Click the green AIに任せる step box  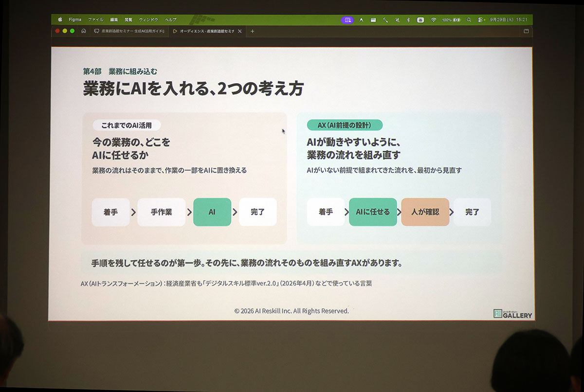[x=373, y=212]
